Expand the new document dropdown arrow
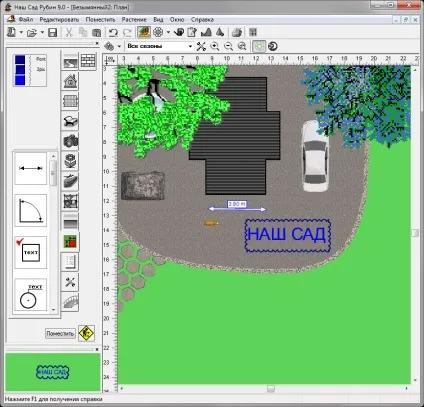Viewport: 424px width, 407px height. 21,33
